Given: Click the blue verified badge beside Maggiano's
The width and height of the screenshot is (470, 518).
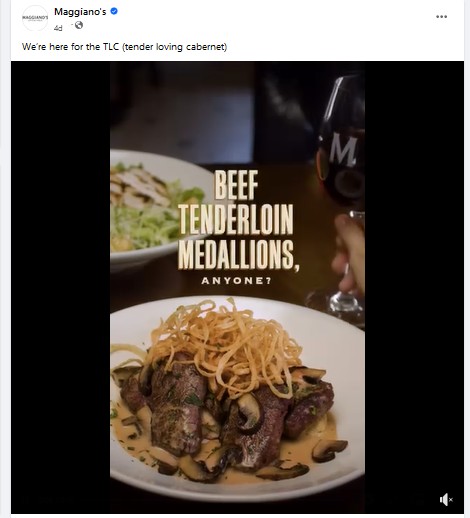Looking at the screenshot, I should pyautogui.click(x=114, y=11).
